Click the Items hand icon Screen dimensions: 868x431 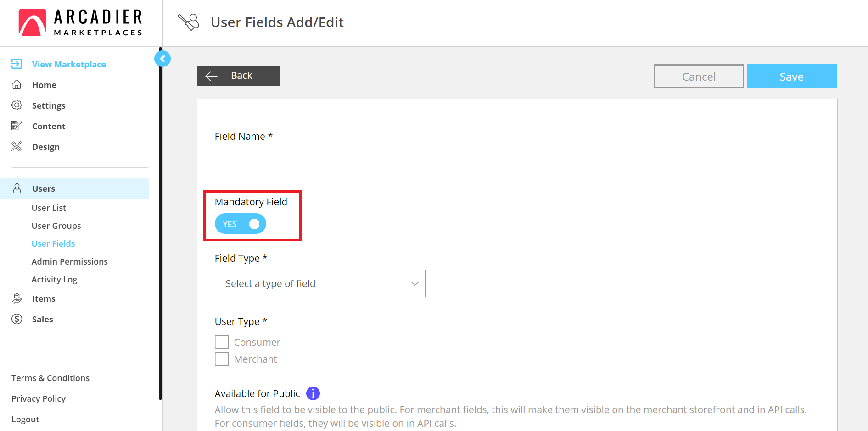coord(17,298)
